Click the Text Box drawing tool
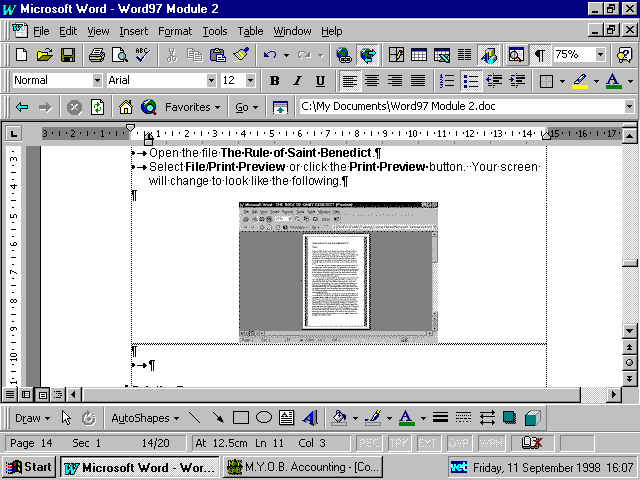The width and height of the screenshot is (640, 480). (286, 418)
